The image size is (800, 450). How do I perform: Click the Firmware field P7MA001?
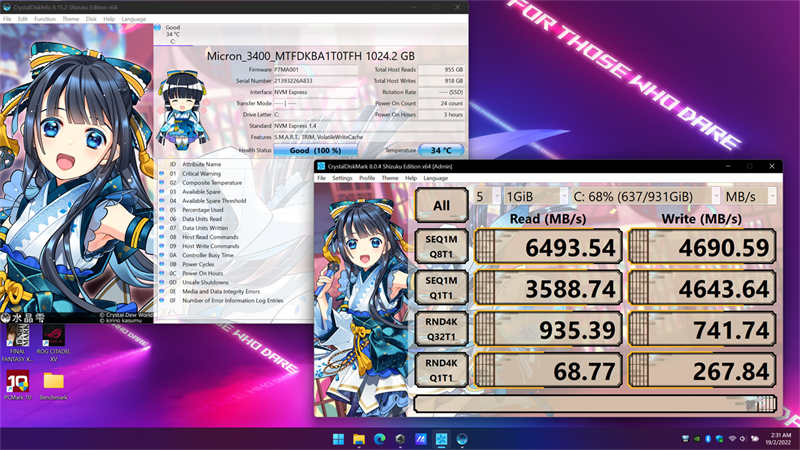(315, 69)
